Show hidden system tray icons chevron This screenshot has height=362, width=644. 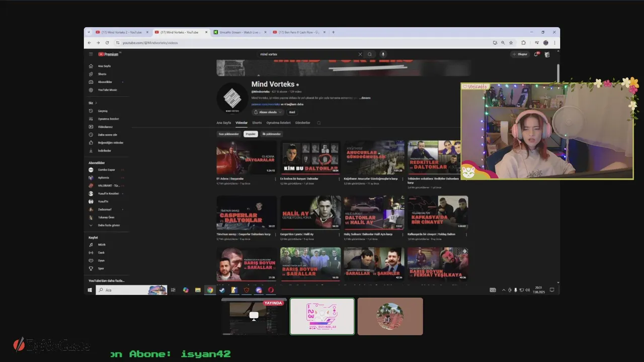pyautogui.click(x=504, y=290)
